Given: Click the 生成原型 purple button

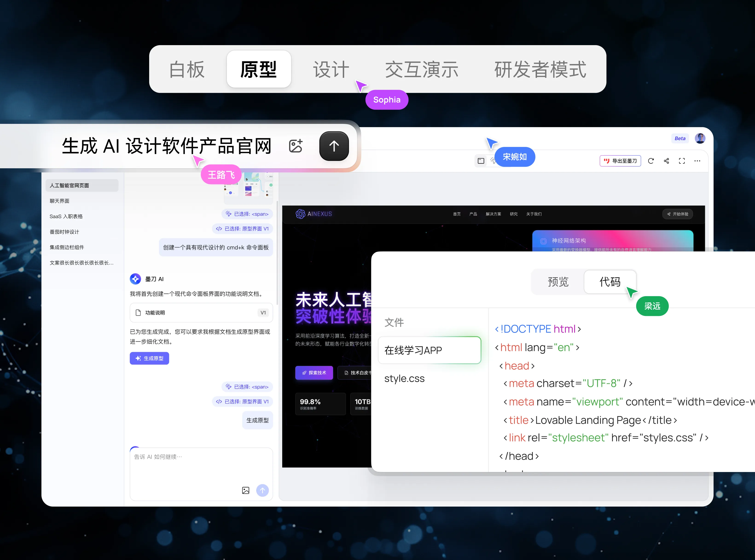Looking at the screenshot, I should pyautogui.click(x=149, y=358).
